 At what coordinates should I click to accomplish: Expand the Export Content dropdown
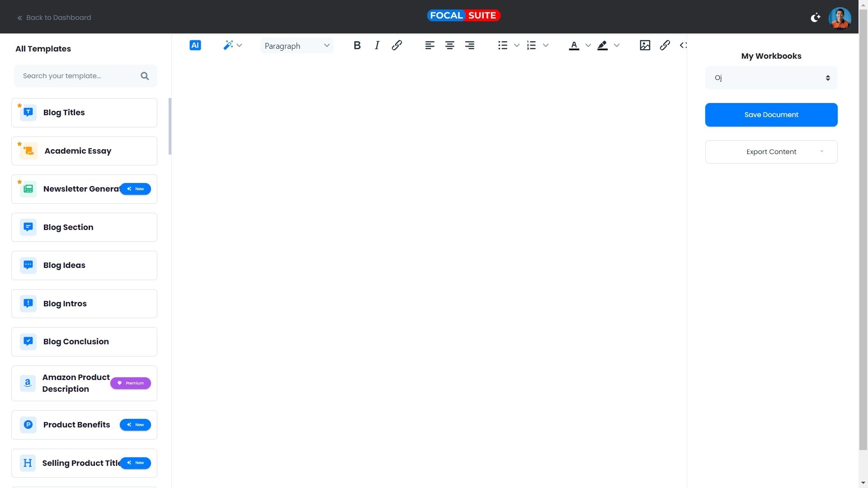coord(771,152)
